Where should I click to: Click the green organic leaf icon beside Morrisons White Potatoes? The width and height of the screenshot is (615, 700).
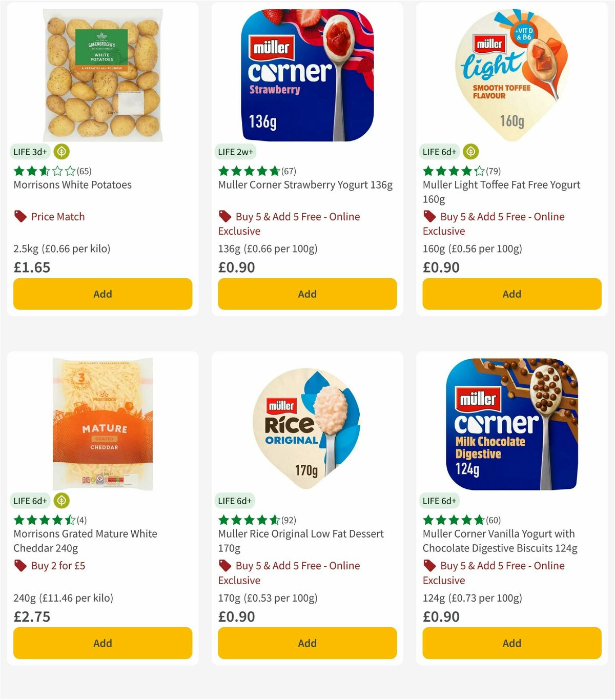click(x=60, y=152)
